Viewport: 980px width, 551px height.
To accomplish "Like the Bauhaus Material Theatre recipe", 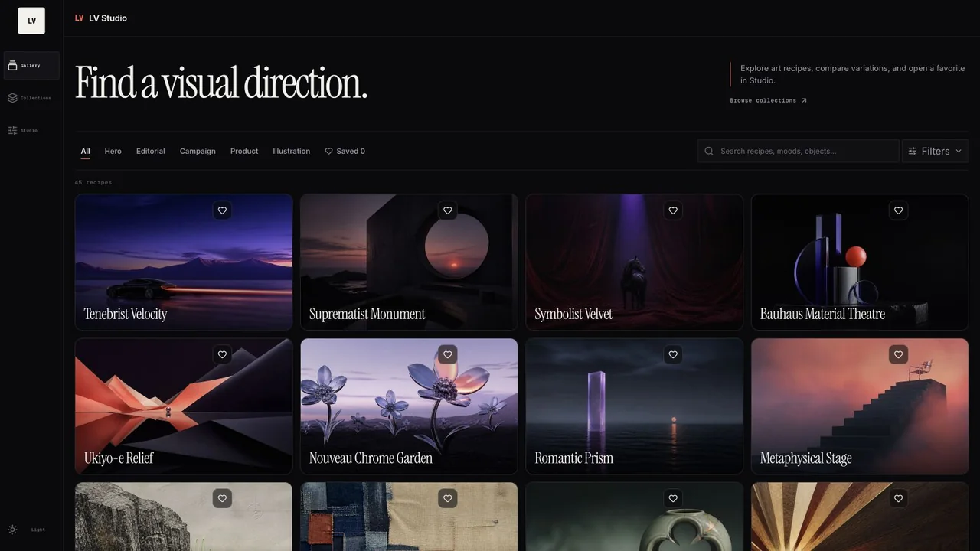I will [x=899, y=210].
